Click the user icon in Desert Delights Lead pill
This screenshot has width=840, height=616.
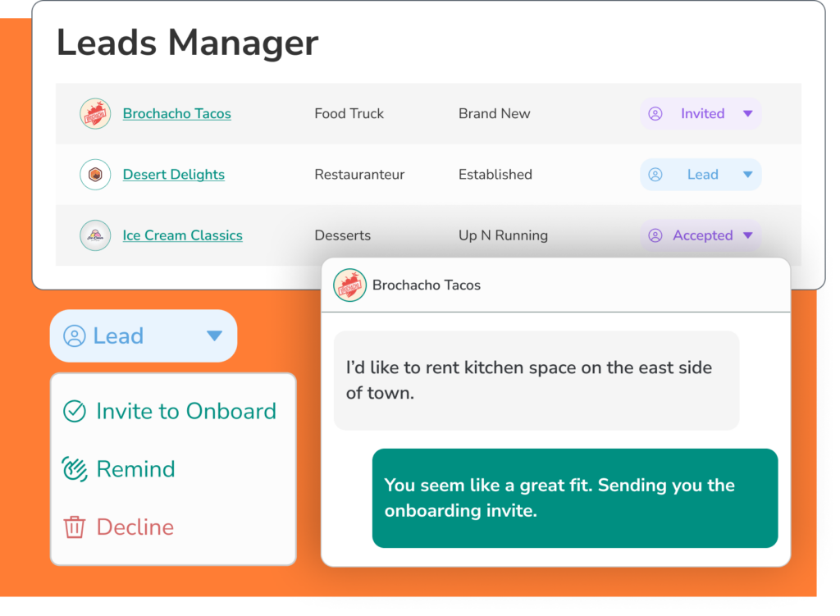click(x=655, y=175)
